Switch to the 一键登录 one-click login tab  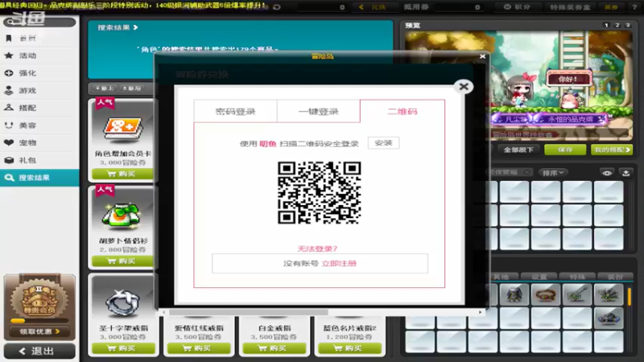click(x=318, y=111)
